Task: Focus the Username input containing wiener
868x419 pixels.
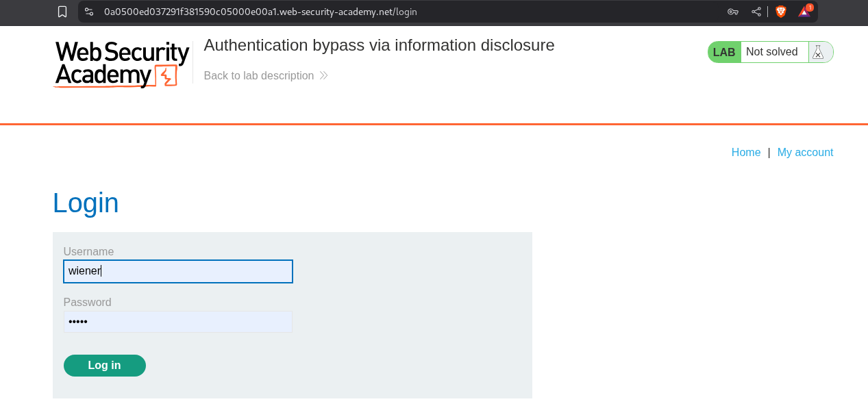Action: click(178, 271)
